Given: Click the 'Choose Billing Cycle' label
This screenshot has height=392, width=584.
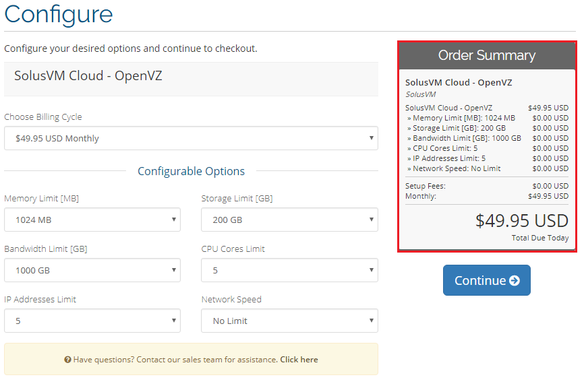Looking at the screenshot, I should pos(43,117).
